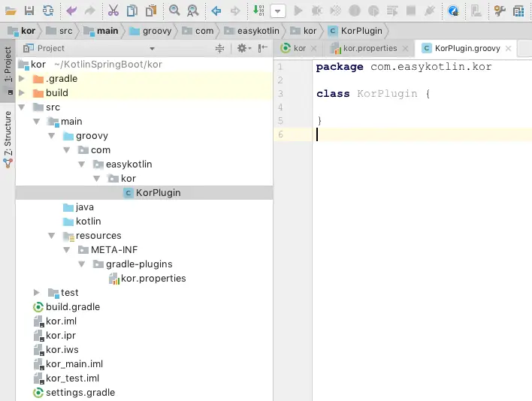Expand the build folder

[22, 93]
